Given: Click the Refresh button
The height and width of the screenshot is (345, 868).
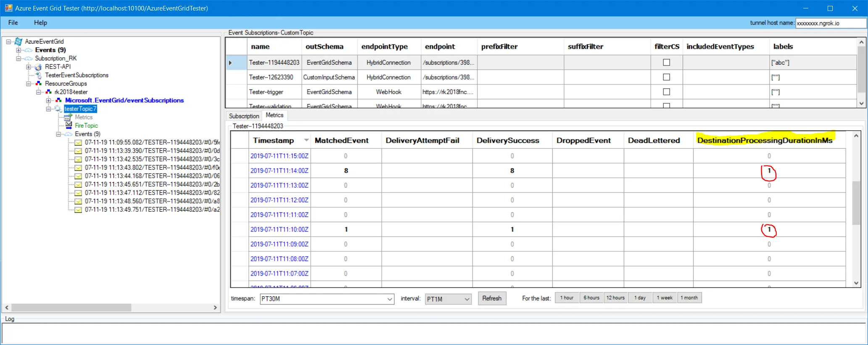Looking at the screenshot, I should (492, 298).
